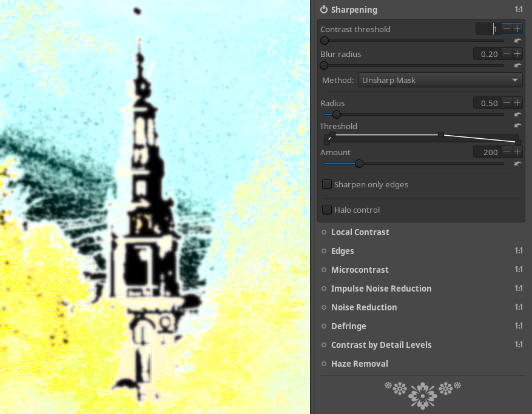Reset the Amount slider to default
The width and height of the screenshot is (532, 414).
point(517,164)
